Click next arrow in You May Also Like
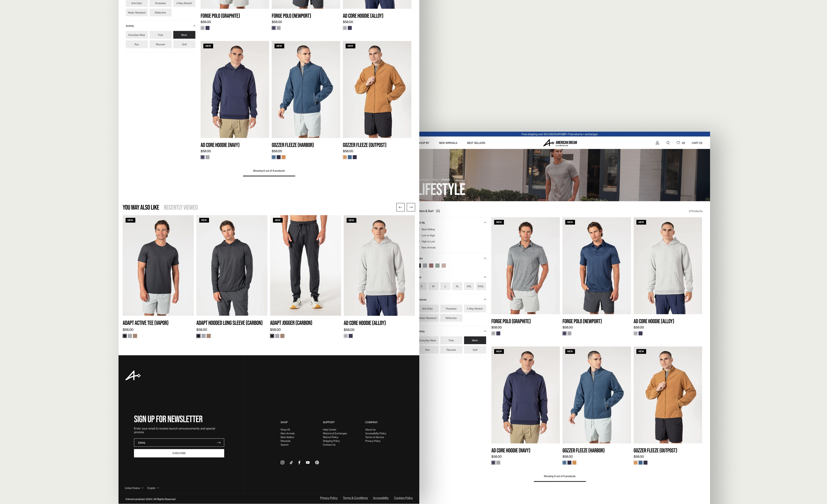This screenshot has height=504, width=827. point(411,207)
